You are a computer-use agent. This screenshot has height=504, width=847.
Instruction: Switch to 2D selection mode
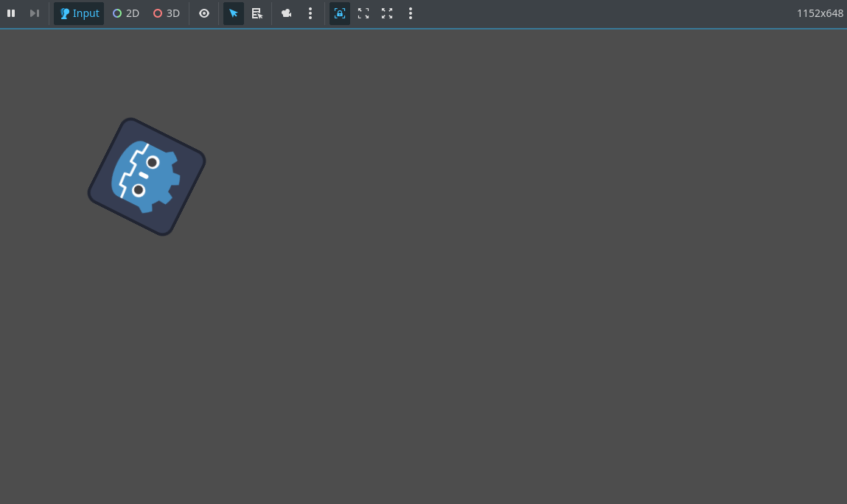coord(126,13)
